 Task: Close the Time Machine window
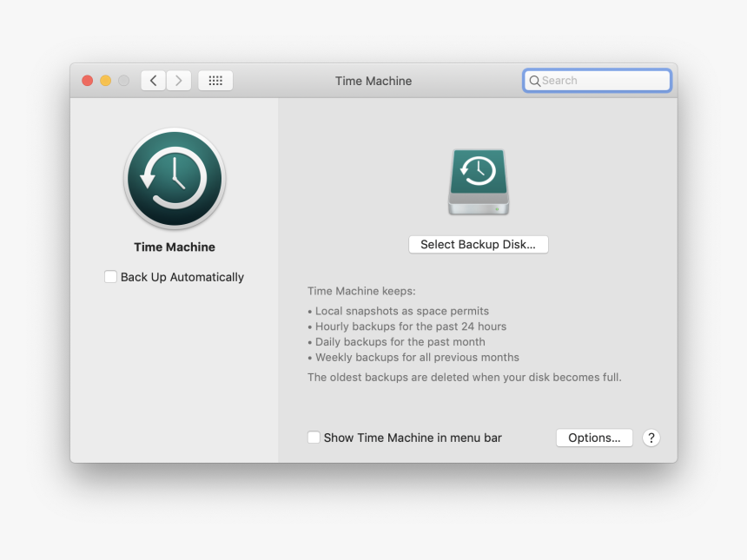pyautogui.click(x=88, y=81)
